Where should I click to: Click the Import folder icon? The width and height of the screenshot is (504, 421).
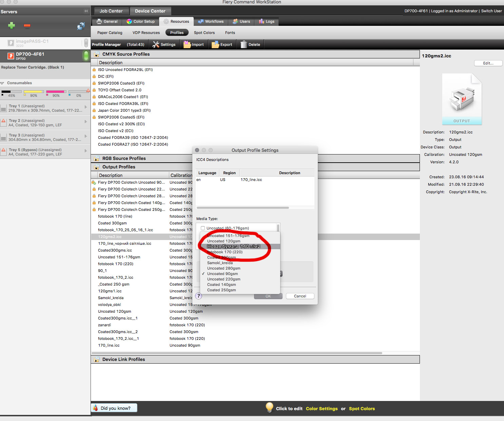point(187,44)
